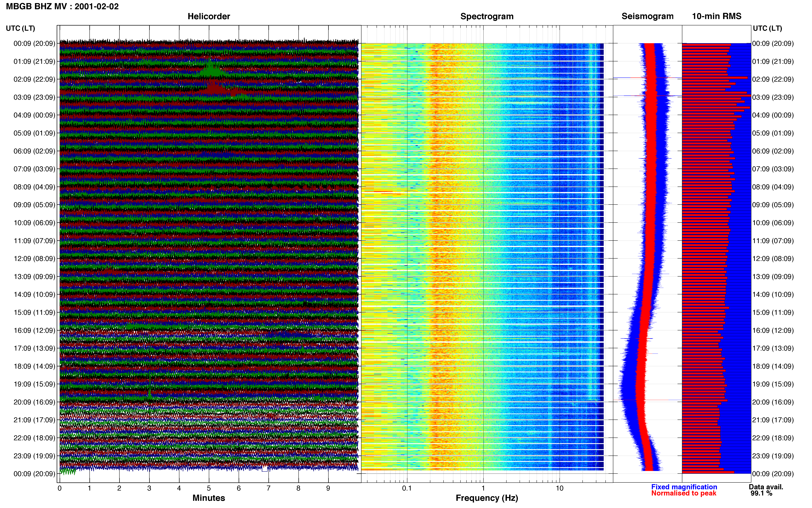Click right time label 15:09 (11:09)
The image size is (812, 508).
click(x=773, y=312)
